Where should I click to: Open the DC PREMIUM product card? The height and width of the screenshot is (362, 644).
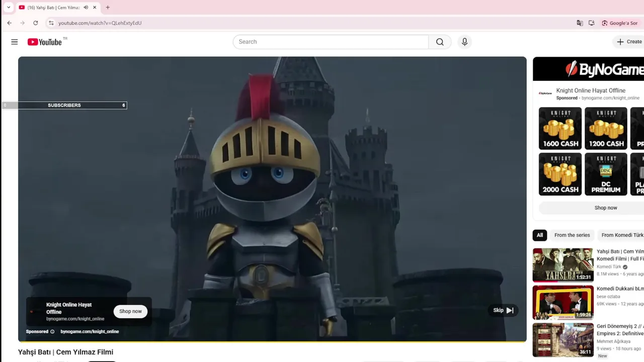click(x=606, y=174)
